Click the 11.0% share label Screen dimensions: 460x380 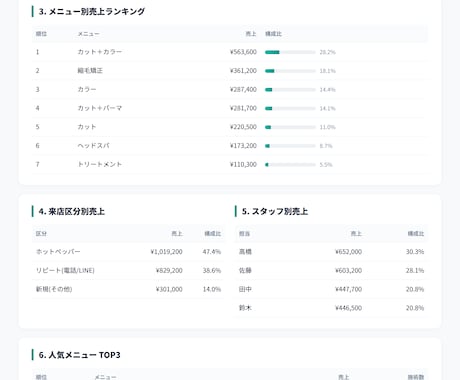tap(327, 127)
